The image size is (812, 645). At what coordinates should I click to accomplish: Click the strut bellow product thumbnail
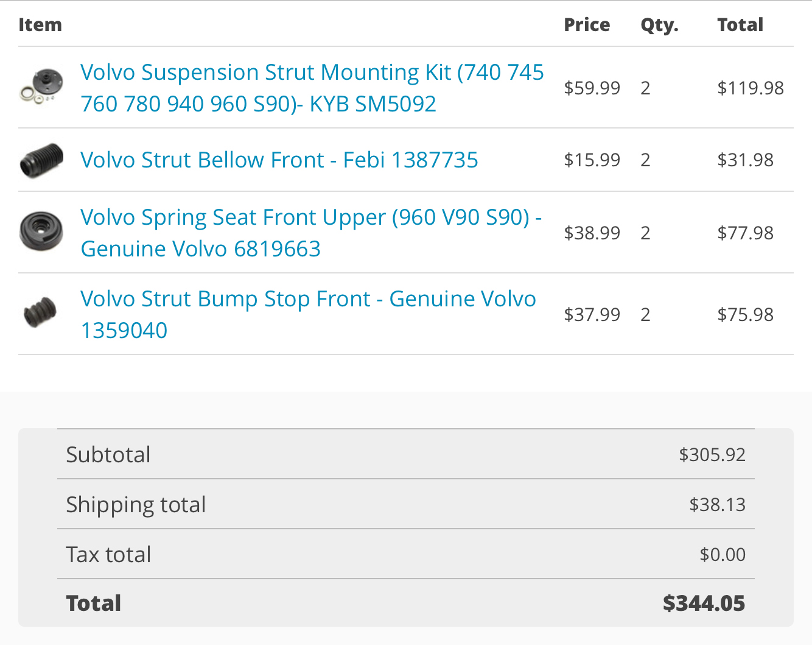coord(41,161)
